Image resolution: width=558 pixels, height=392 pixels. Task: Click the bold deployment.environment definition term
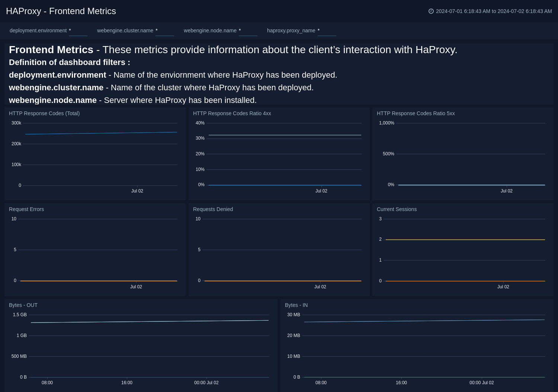pos(58,75)
